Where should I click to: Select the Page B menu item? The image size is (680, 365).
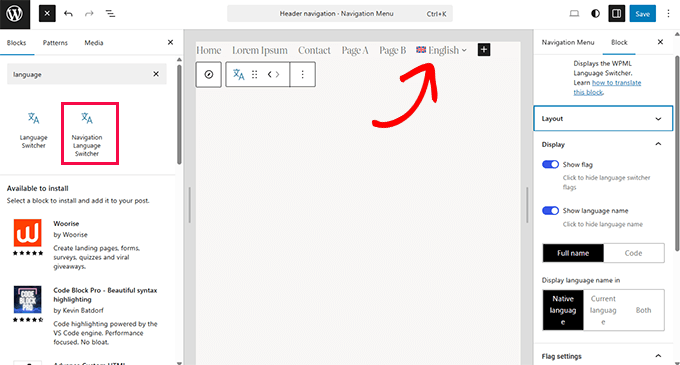click(392, 50)
